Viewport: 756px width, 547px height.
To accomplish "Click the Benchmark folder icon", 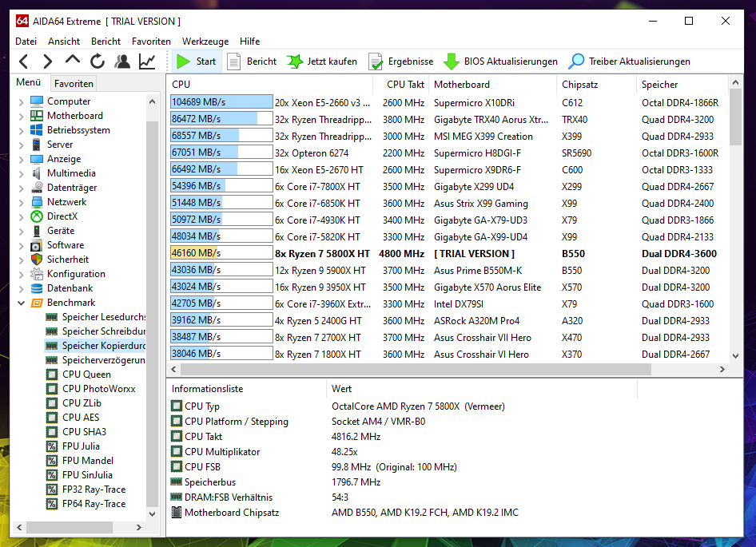I will pos(37,303).
